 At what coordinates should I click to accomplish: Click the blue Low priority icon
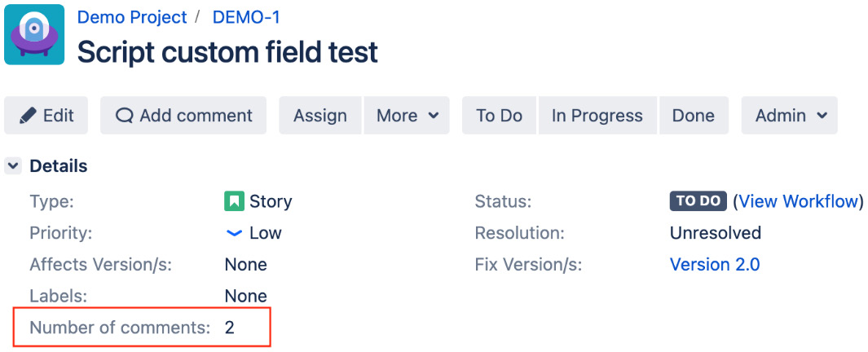point(235,234)
